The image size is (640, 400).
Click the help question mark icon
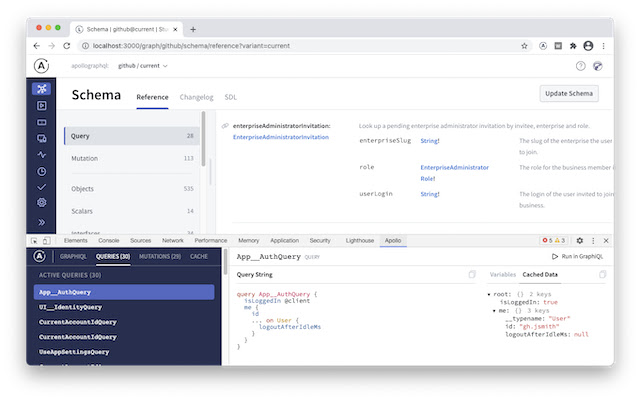coord(581,66)
